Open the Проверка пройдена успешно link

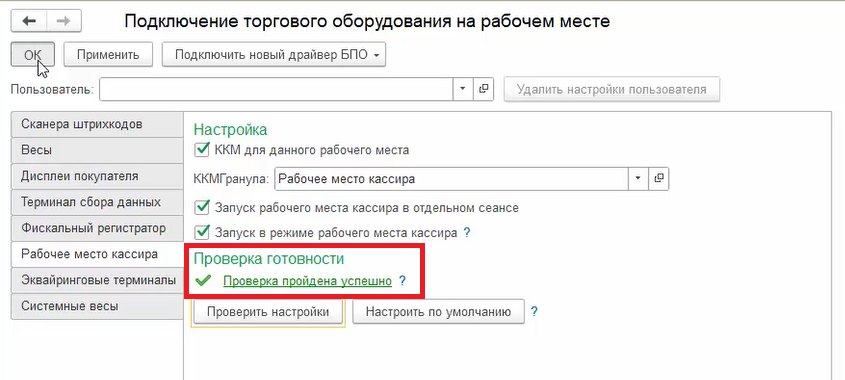307,281
